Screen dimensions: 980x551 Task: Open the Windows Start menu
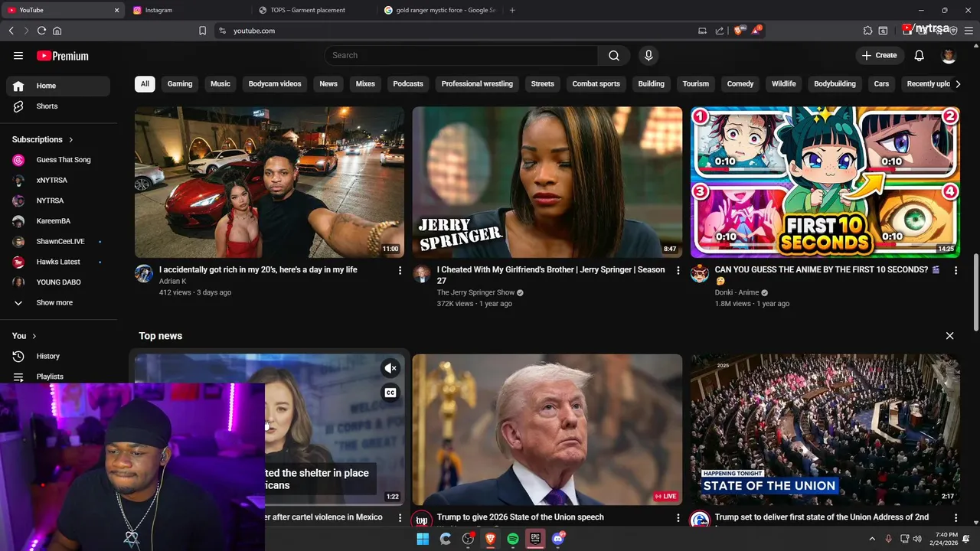[x=423, y=539]
